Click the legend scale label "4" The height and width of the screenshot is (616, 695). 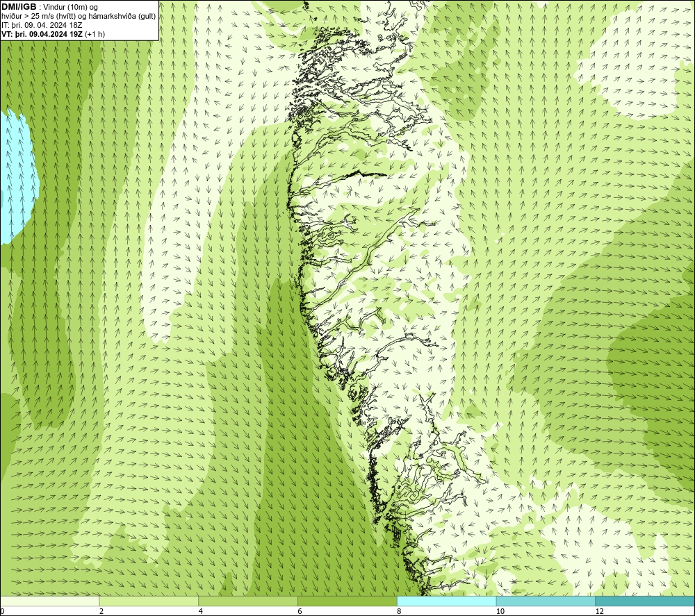[x=201, y=611]
